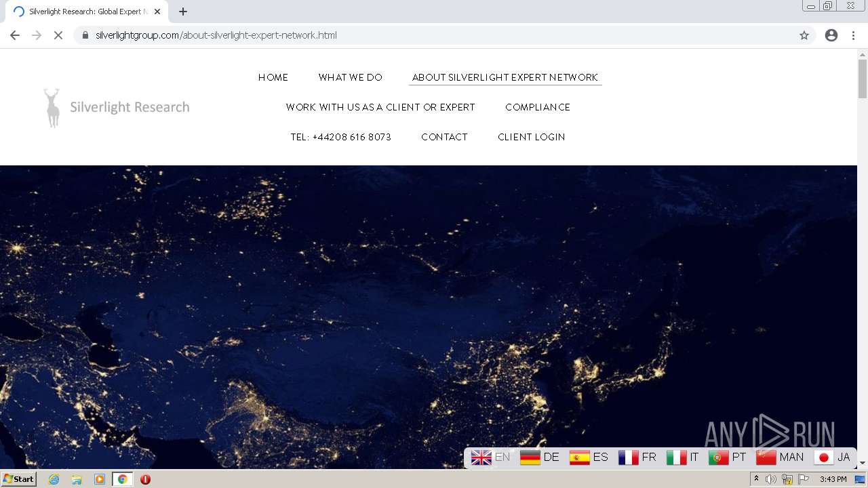Open the HOME menu item

pos(273,77)
